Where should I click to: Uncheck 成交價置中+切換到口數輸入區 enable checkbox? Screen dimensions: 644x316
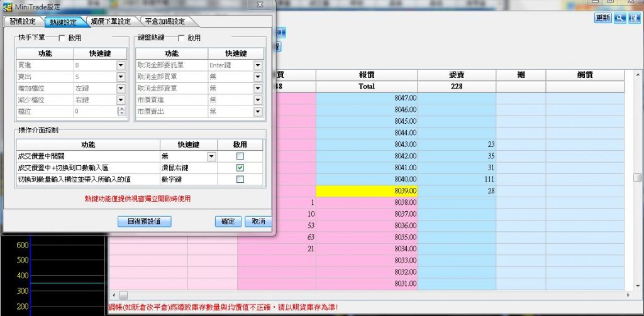click(240, 168)
